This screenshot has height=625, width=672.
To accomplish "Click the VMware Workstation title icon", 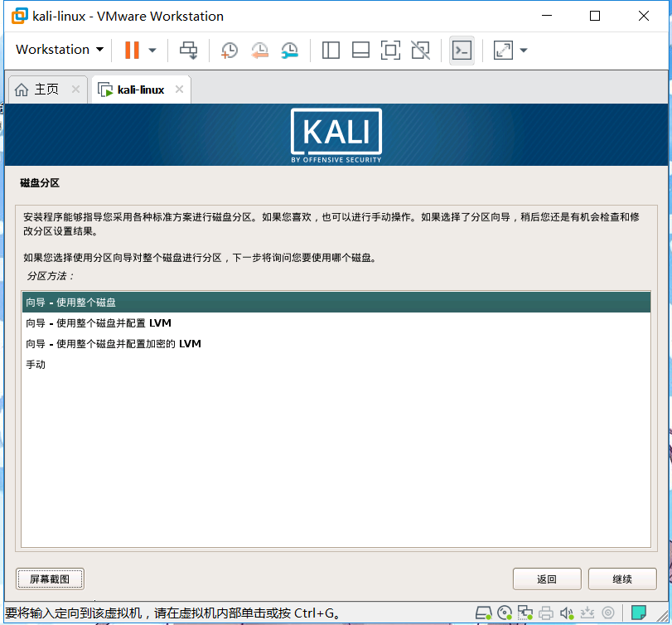I will (x=20, y=16).
